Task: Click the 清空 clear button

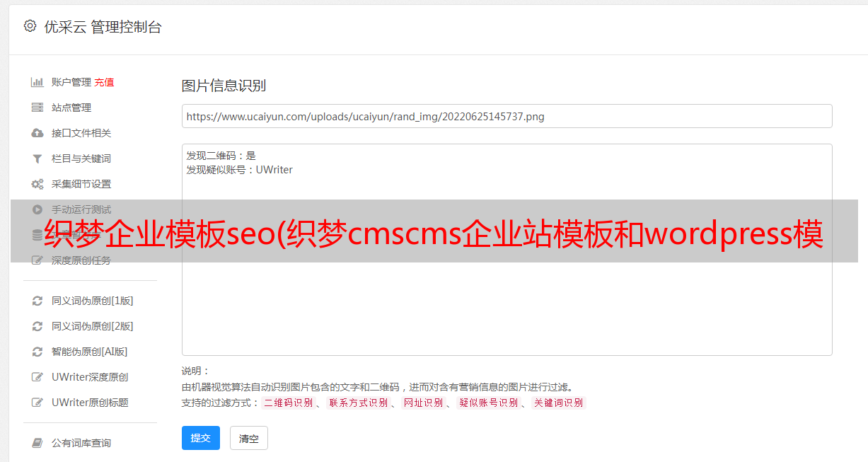Action: (249, 438)
